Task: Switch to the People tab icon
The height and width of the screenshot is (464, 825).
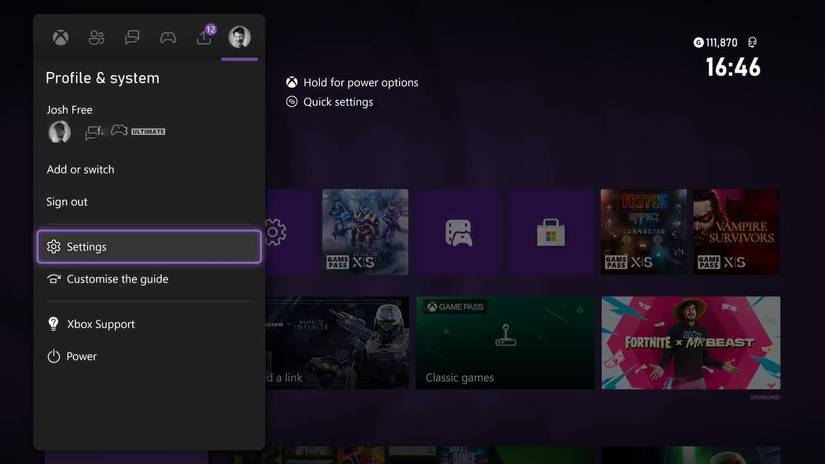Action: point(96,37)
